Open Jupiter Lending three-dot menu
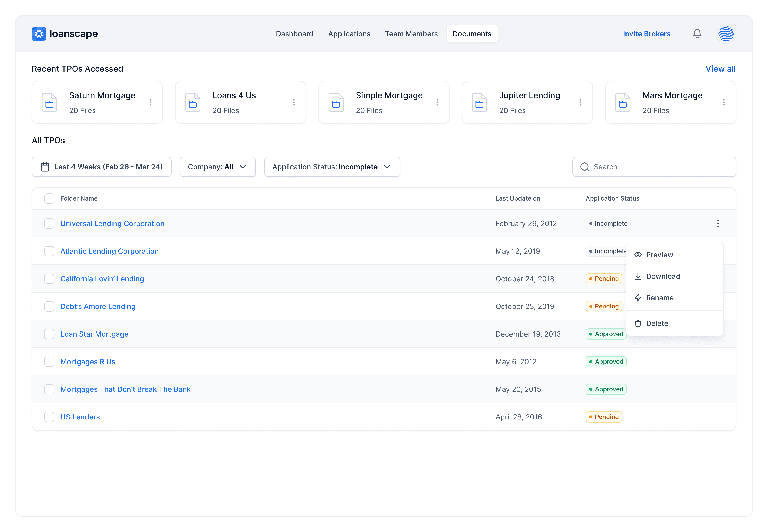 (580, 102)
